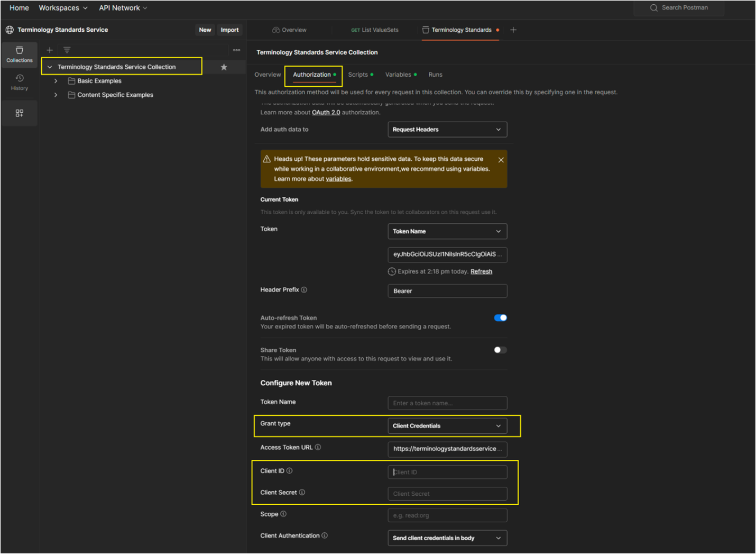Image resolution: width=756 pixels, height=554 pixels.
Task: Click the info icon next to Header Prefix
Action: pos(304,290)
